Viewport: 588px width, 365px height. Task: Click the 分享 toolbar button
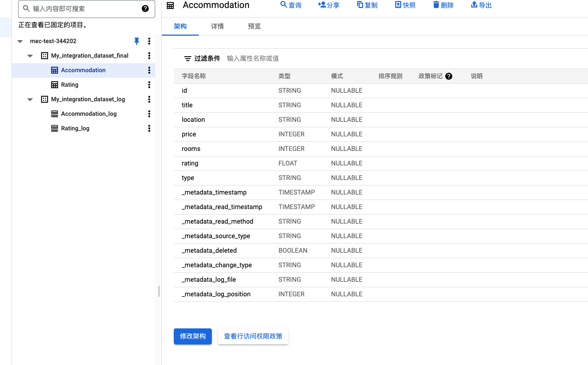tap(329, 5)
